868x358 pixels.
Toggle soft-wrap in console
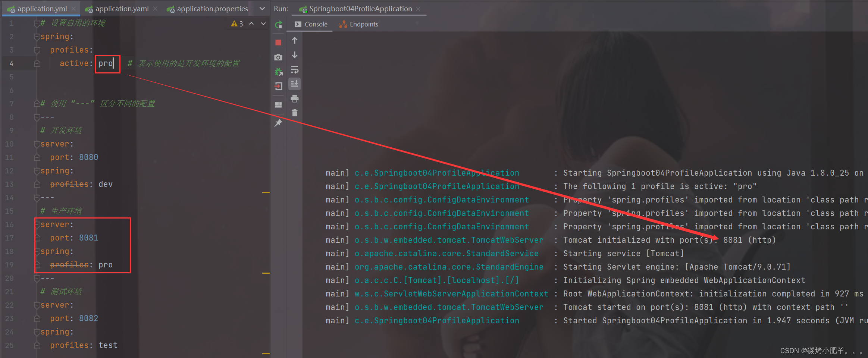pos(295,70)
